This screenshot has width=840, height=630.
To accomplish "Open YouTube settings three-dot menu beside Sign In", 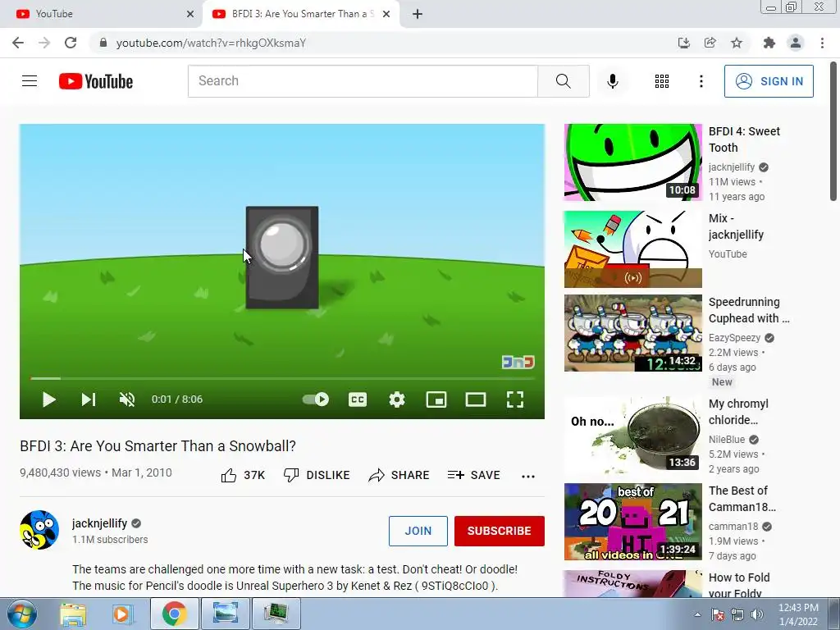I will click(x=701, y=81).
